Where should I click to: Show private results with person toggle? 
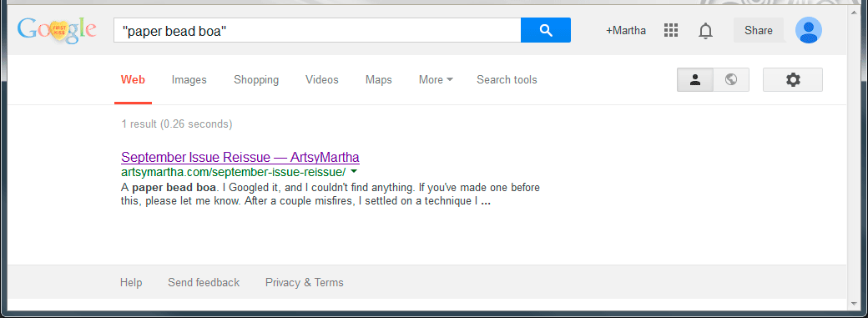(x=695, y=80)
